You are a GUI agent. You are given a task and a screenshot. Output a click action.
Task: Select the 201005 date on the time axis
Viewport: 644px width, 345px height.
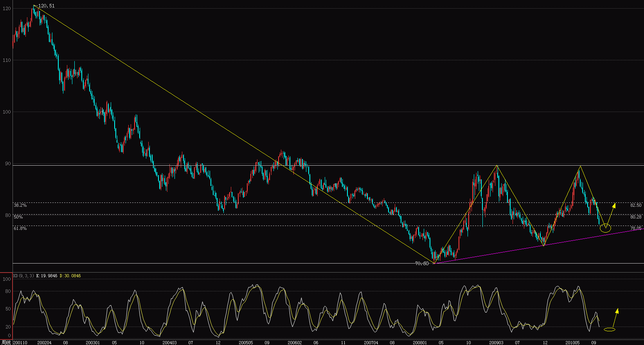point(572,343)
